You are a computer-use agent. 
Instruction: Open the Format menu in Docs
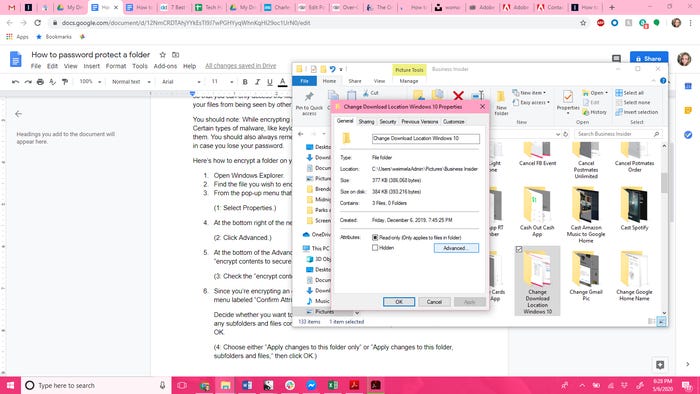tap(116, 66)
